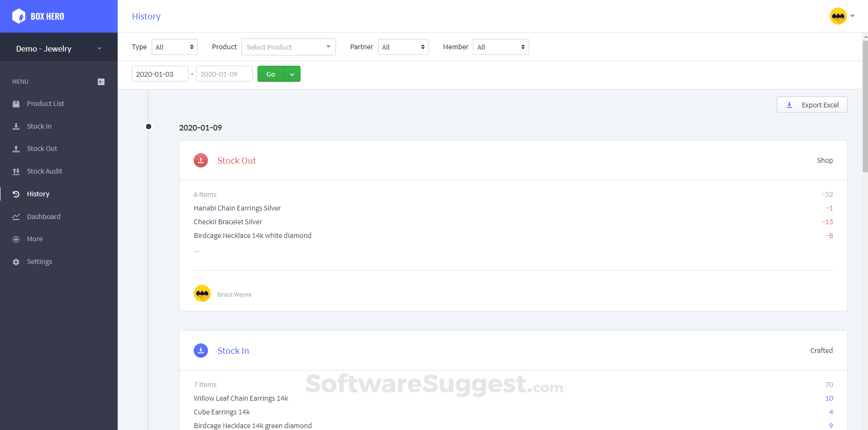Switch team via the Demo - Jewelry selector

click(x=59, y=49)
